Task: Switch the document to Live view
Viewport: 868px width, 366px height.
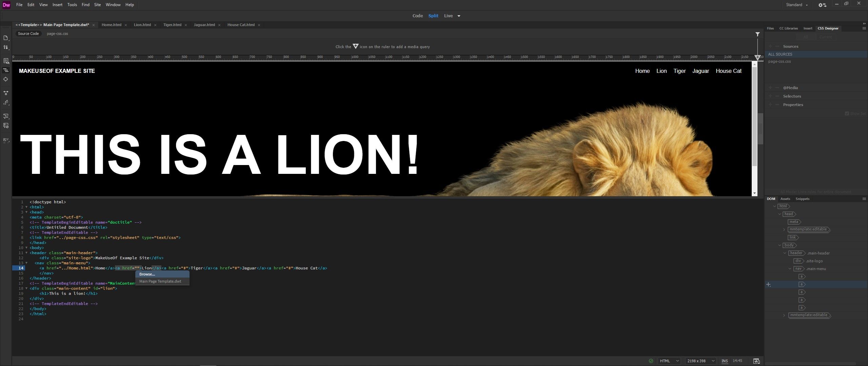Action: [x=448, y=16]
